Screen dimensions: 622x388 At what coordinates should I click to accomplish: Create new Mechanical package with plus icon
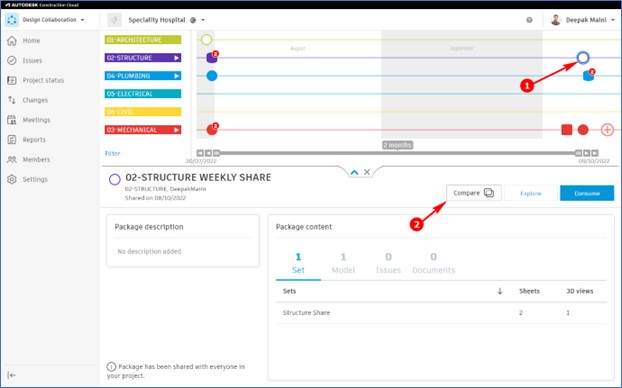(607, 130)
